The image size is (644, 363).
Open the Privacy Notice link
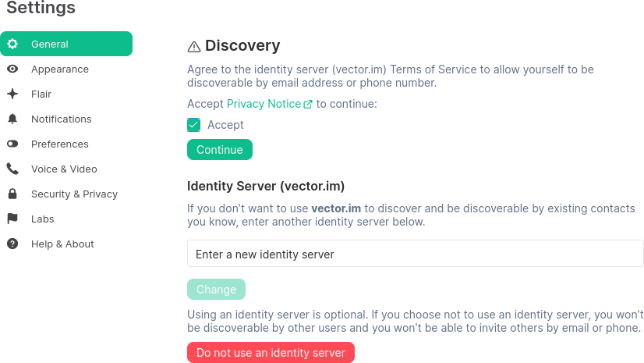264,104
